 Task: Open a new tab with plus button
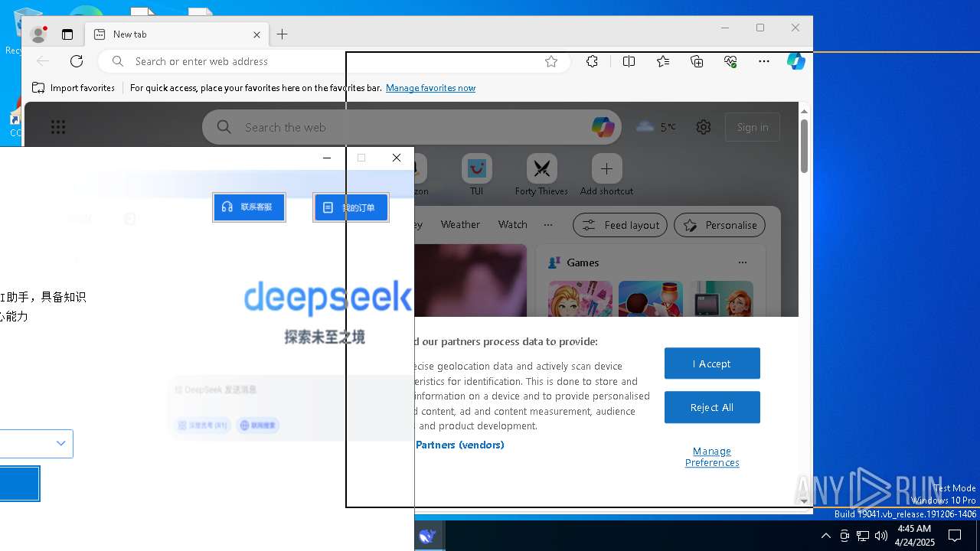click(282, 34)
